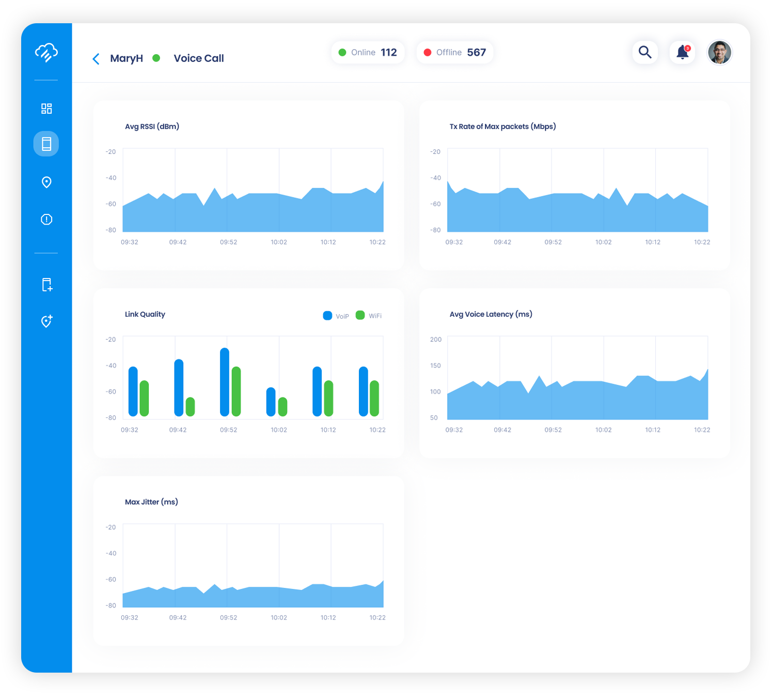Screen dimensions: 772x700
Task: Open notifications bell icon
Action: coord(683,52)
